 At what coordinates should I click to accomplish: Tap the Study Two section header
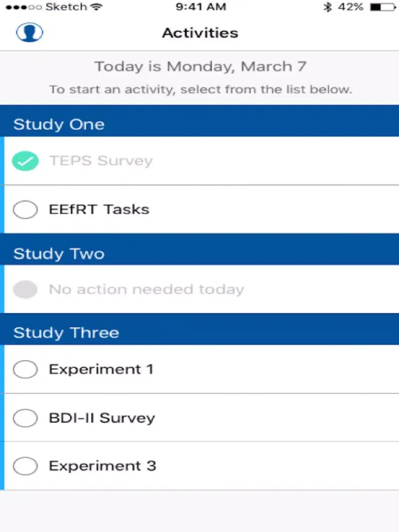(199, 250)
